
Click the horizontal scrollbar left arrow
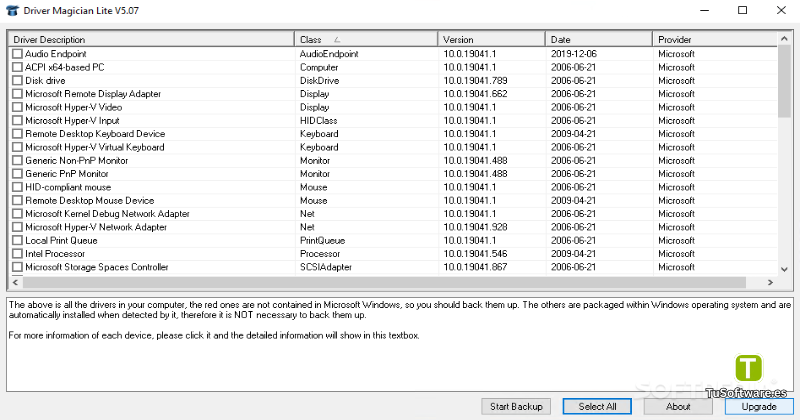click(x=15, y=282)
